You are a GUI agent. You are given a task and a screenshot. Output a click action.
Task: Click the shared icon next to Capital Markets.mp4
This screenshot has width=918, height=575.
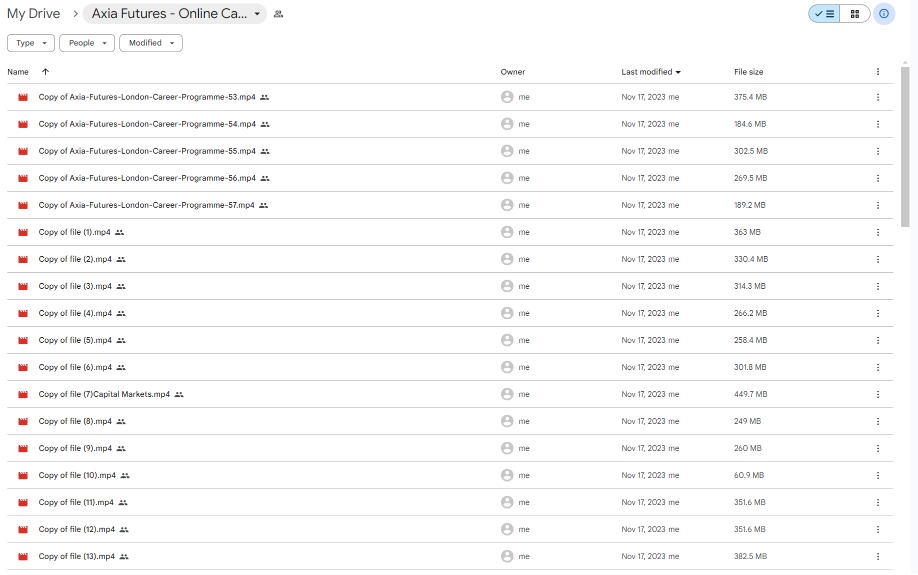tap(179, 395)
